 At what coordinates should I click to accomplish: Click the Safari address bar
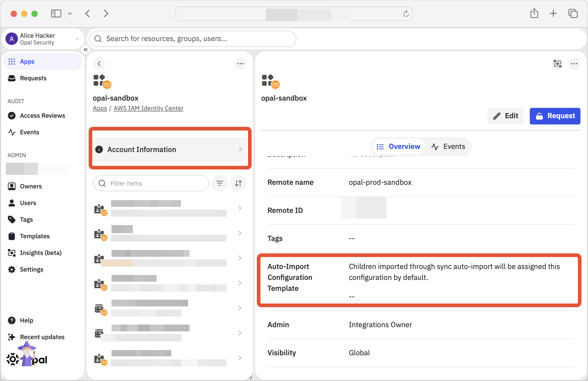coord(294,14)
